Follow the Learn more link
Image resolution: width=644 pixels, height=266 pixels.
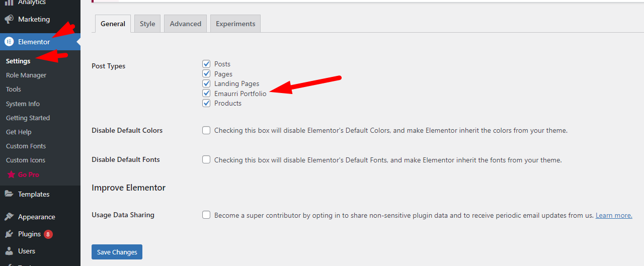(614, 215)
